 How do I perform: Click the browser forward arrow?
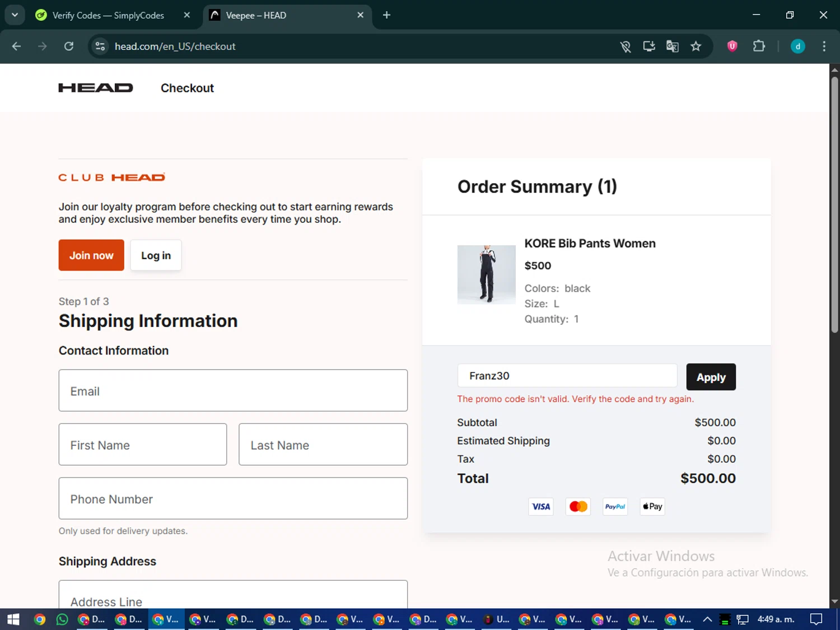coord(43,46)
